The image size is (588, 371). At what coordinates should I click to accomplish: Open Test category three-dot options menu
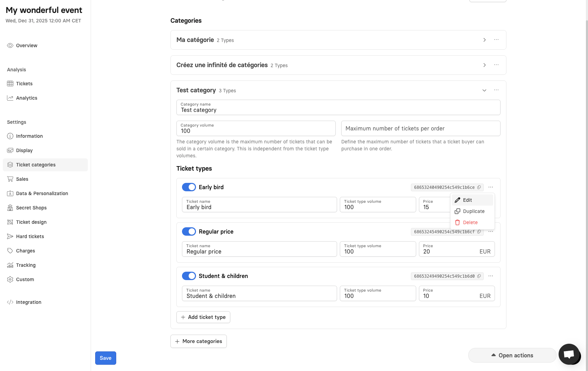click(496, 90)
